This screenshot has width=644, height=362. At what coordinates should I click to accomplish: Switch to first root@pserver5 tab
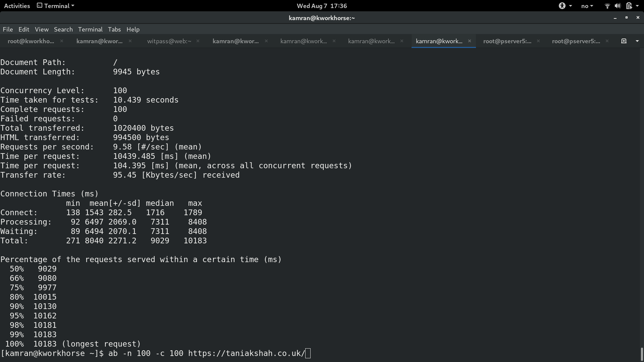tap(507, 41)
